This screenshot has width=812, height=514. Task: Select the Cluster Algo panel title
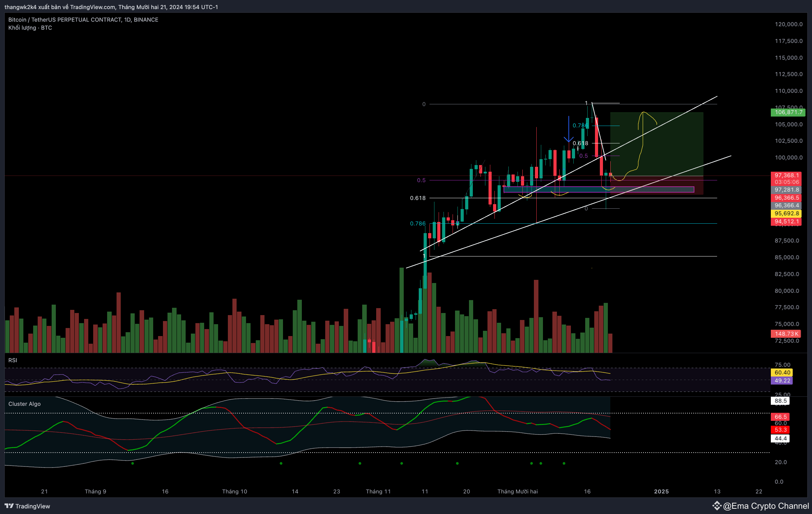pos(24,404)
